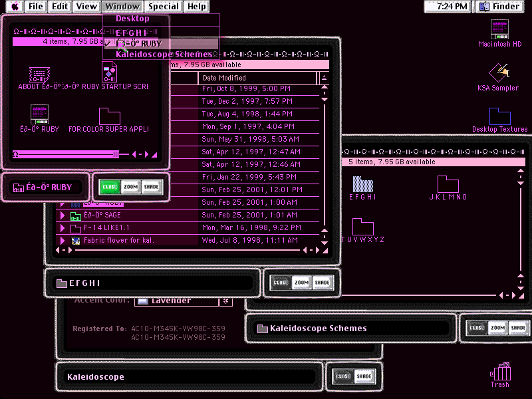Click the left scroll arrow in Kaleidoscope Schemes window
532x399 pixels.
(x=501, y=295)
